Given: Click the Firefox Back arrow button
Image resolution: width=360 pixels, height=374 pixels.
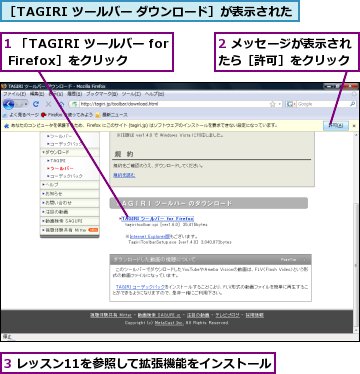Looking at the screenshot, I should [x=9, y=104].
